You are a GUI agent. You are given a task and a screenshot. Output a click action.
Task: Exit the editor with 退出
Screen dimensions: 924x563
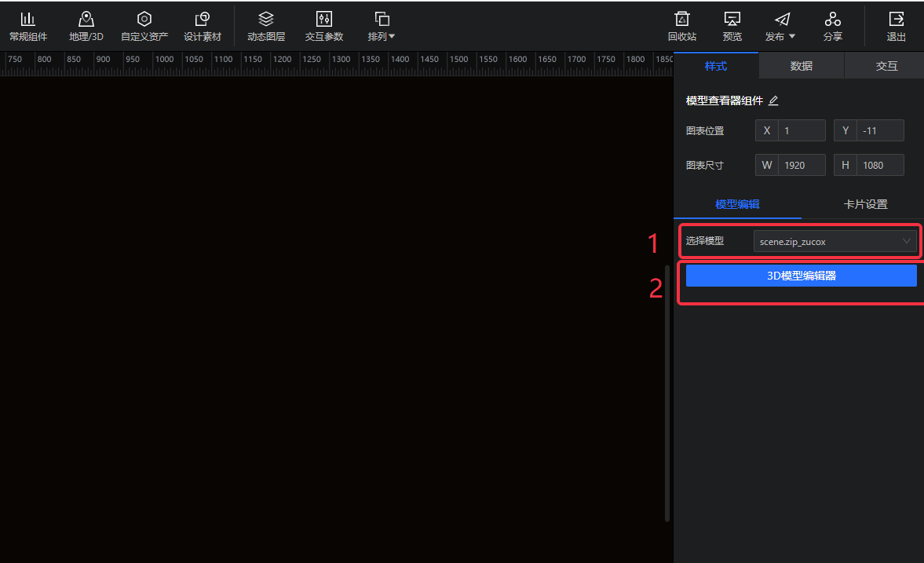coord(896,26)
